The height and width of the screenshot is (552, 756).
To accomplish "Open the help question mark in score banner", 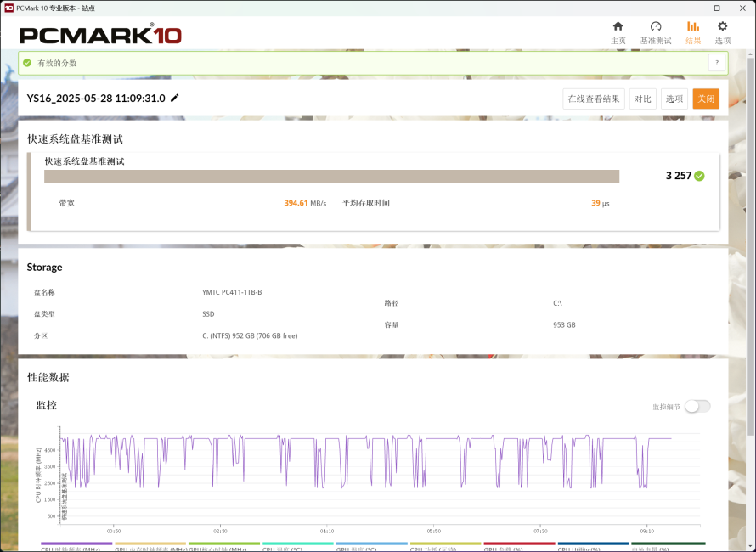I will 716,62.
